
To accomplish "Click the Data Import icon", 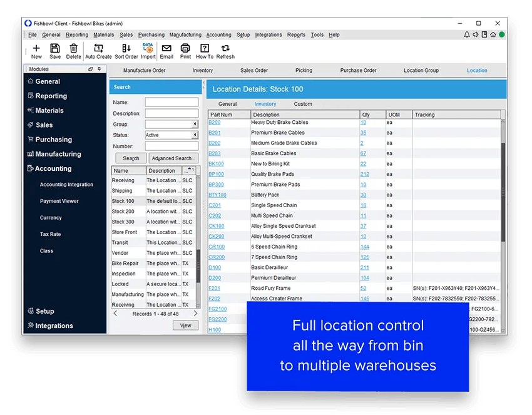I will coord(148,50).
